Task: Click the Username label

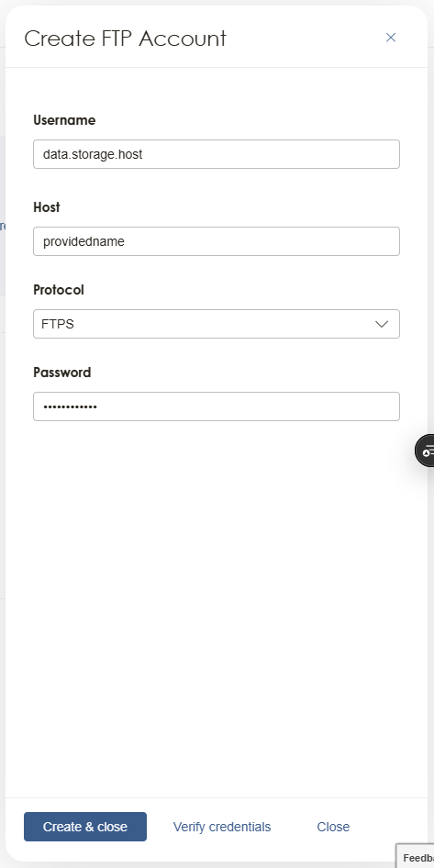Action: click(64, 120)
